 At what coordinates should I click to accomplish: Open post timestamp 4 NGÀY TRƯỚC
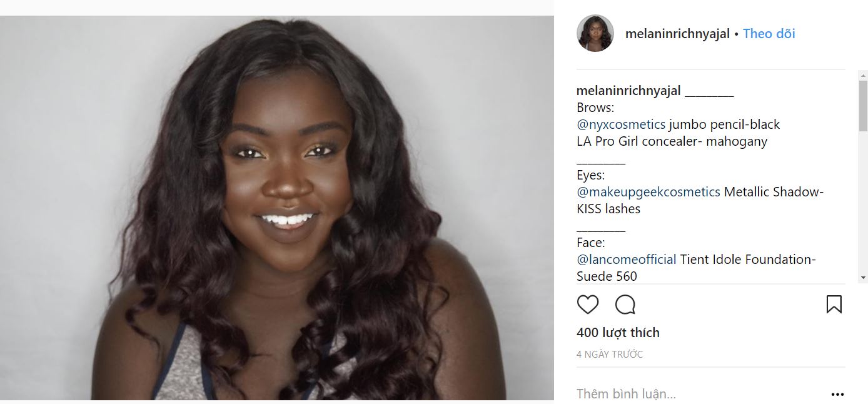(610, 355)
